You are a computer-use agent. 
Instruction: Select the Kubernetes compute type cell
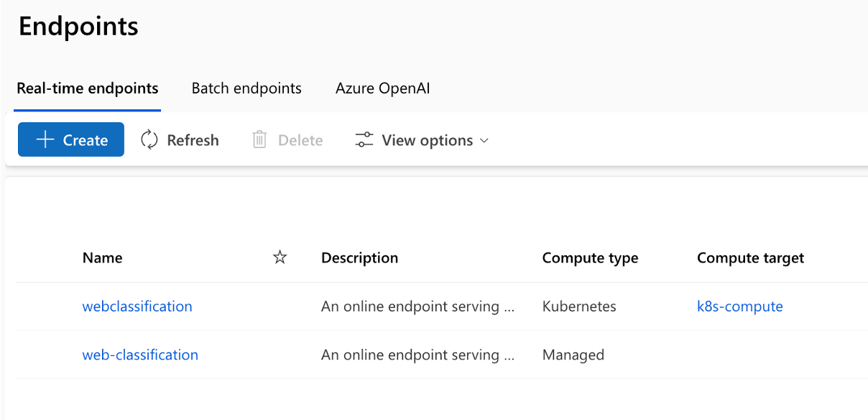pyautogui.click(x=579, y=306)
